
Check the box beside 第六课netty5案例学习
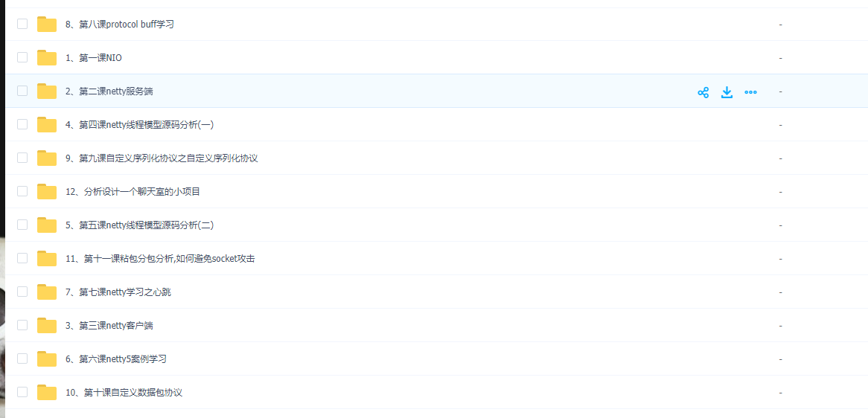click(22, 358)
